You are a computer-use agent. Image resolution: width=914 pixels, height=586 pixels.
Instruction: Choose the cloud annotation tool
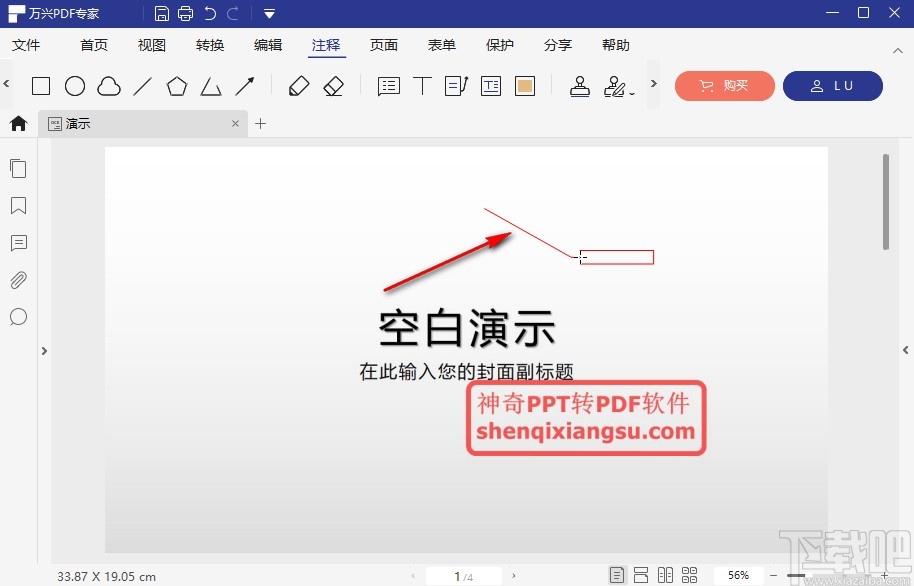pos(109,86)
